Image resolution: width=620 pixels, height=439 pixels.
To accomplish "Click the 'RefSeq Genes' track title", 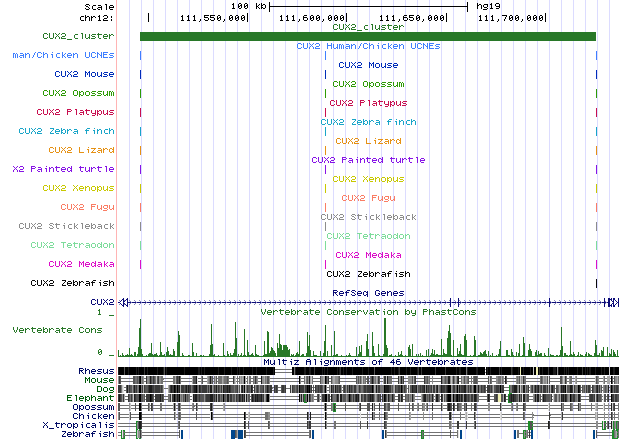I will (367, 292).
